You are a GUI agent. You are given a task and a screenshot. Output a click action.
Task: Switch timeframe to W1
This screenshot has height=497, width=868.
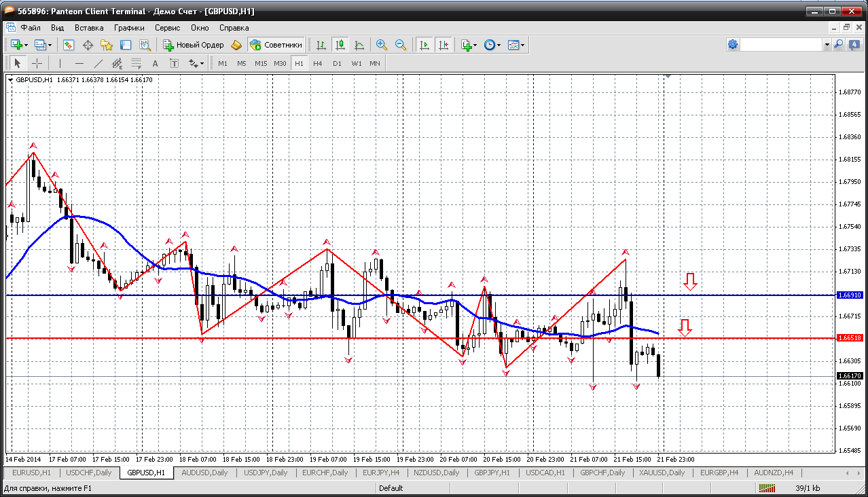(x=357, y=63)
